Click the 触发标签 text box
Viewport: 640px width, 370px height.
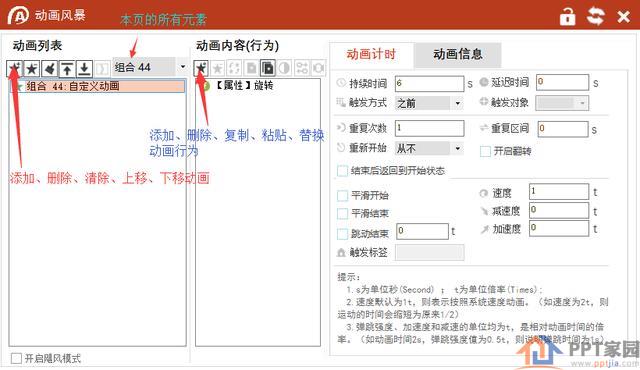[430, 252]
